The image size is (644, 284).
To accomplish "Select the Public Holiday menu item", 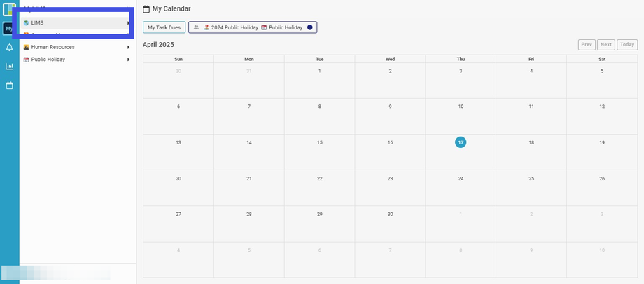I will [48, 60].
